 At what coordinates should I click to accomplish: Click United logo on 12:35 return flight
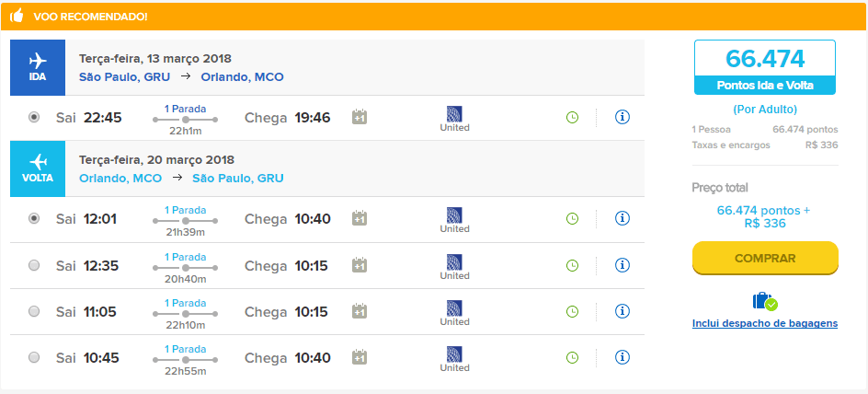coord(454,267)
